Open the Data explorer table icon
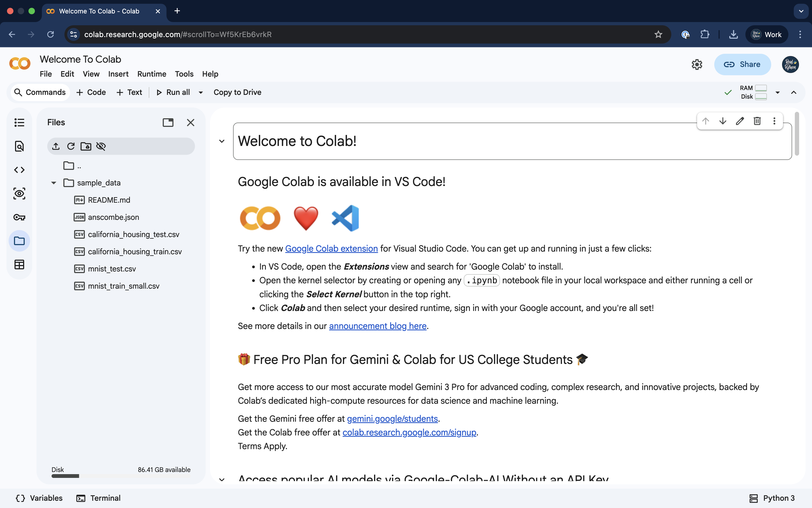This screenshot has width=812, height=508. [x=19, y=264]
